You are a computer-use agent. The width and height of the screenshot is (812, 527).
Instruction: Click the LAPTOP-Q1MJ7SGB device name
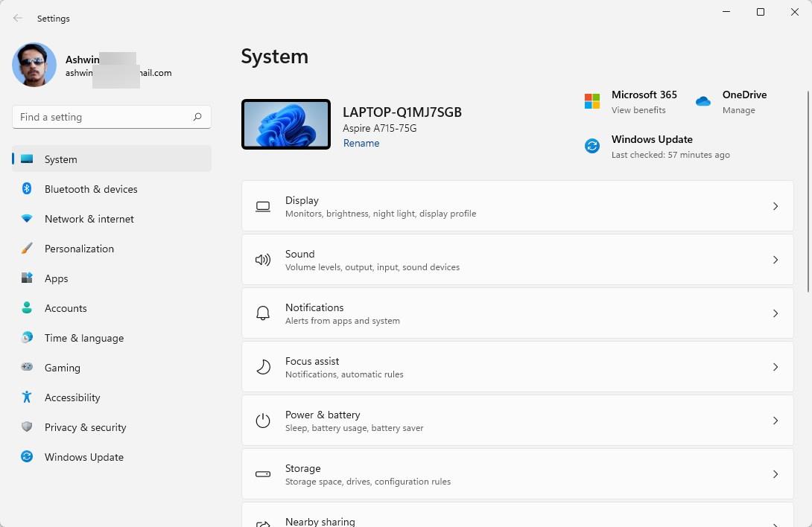pos(402,112)
